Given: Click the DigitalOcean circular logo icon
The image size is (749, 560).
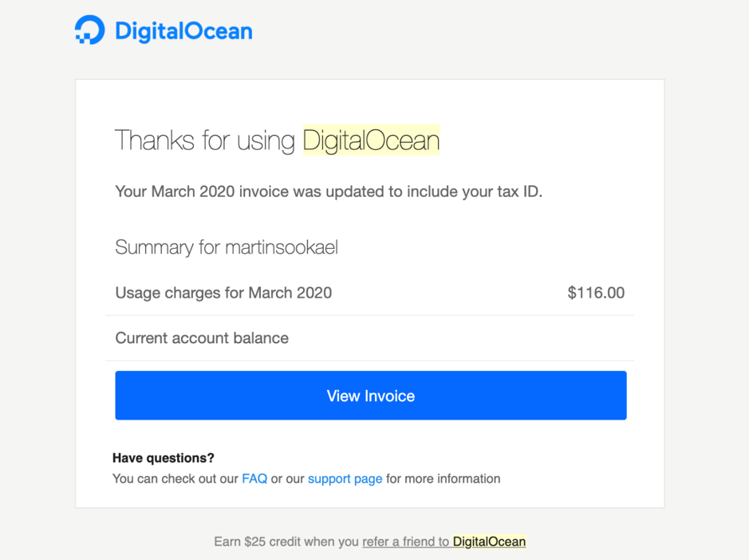Looking at the screenshot, I should pos(90,30).
